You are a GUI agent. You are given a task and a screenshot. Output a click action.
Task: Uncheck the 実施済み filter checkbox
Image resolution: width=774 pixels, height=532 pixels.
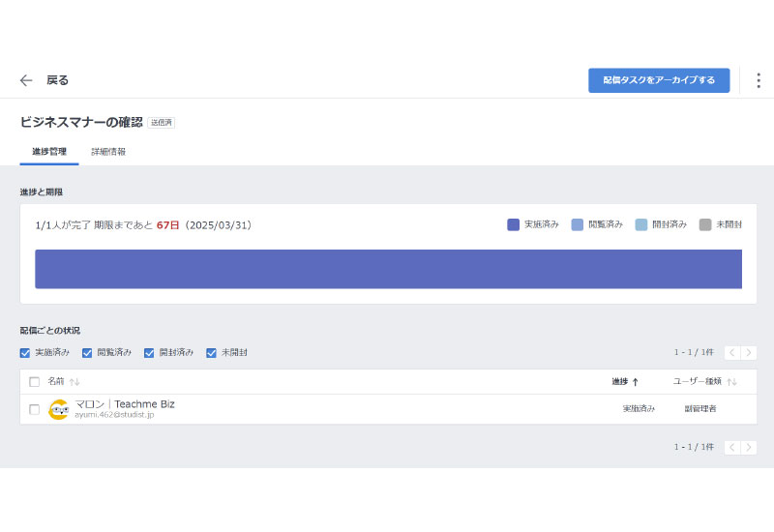click(x=25, y=353)
